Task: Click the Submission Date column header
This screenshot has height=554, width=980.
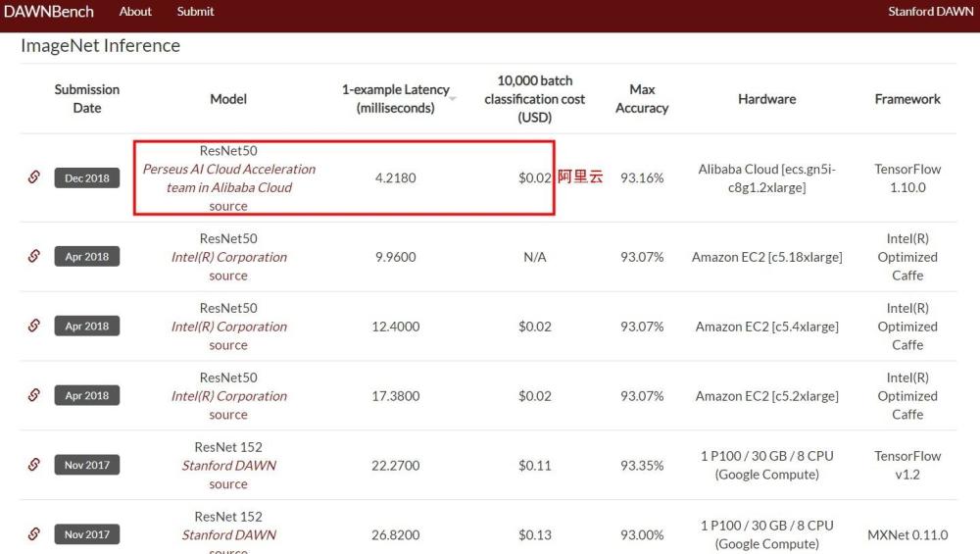Action: pyautogui.click(x=87, y=99)
